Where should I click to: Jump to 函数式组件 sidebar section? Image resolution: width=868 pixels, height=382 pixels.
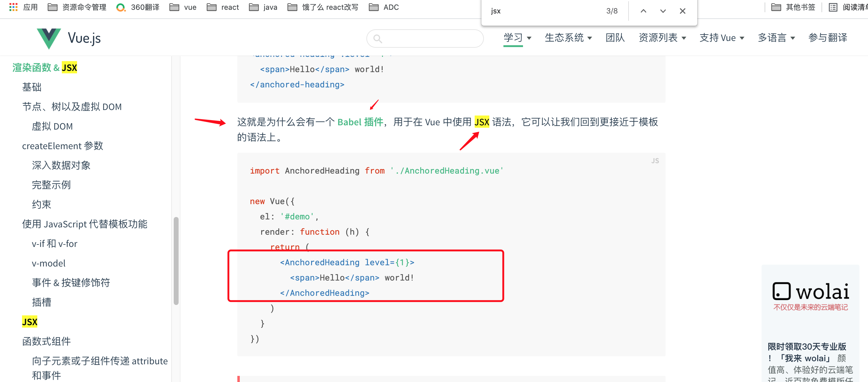click(x=46, y=341)
